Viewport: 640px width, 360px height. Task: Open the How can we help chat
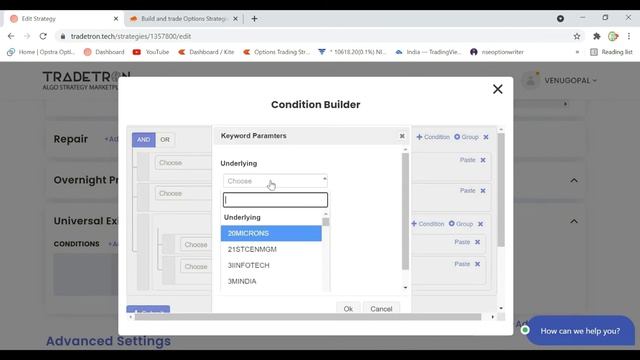click(x=580, y=331)
